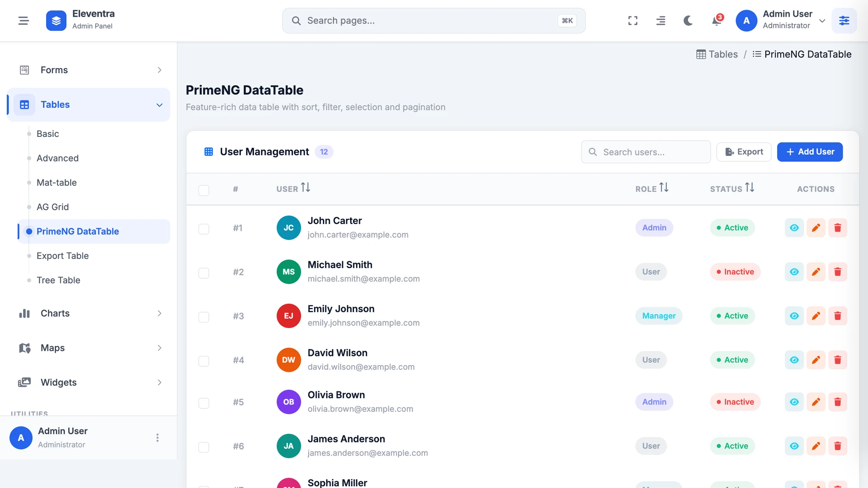
Task: Delete Emily Johnson trash icon
Action: coord(838,316)
